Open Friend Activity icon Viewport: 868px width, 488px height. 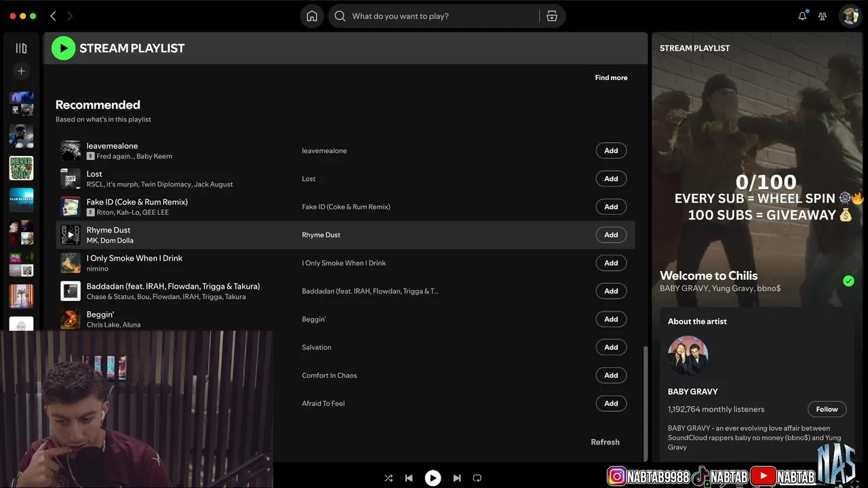click(823, 16)
